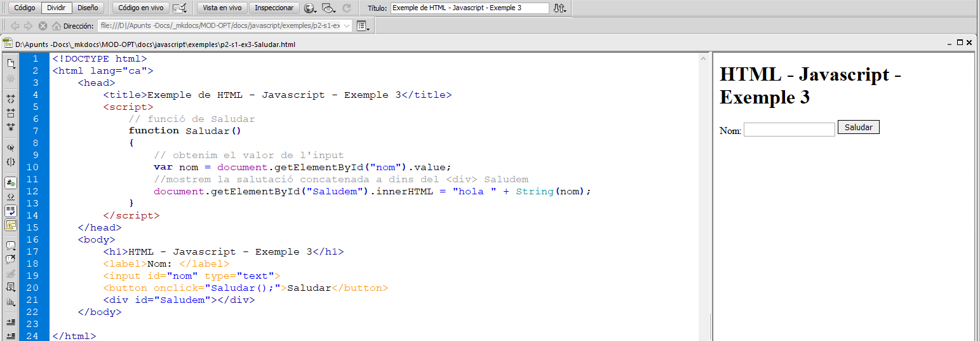The height and width of the screenshot is (341, 980).
Task: Click the Nom text input in design view
Action: [x=789, y=130]
